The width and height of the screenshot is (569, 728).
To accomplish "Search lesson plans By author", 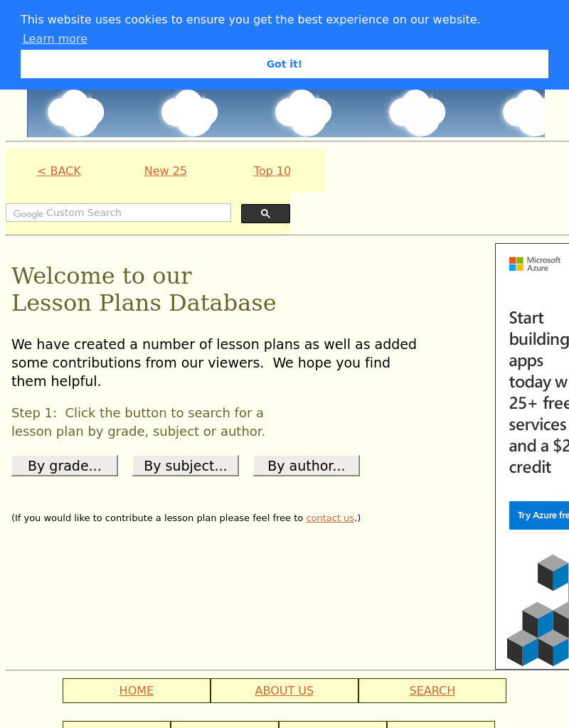I will pos(307,466).
